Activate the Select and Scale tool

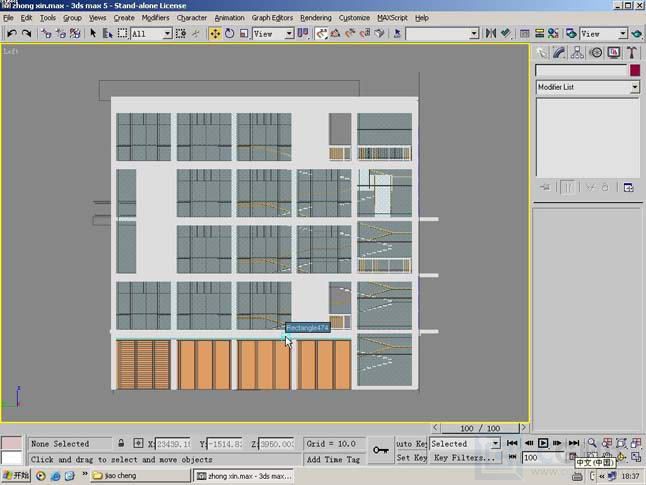click(x=244, y=33)
